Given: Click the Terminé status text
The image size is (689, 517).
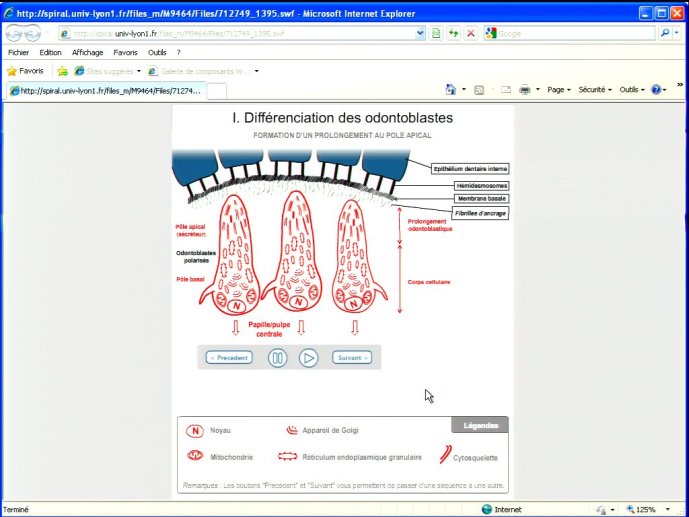Looking at the screenshot, I should coord(16,510).
